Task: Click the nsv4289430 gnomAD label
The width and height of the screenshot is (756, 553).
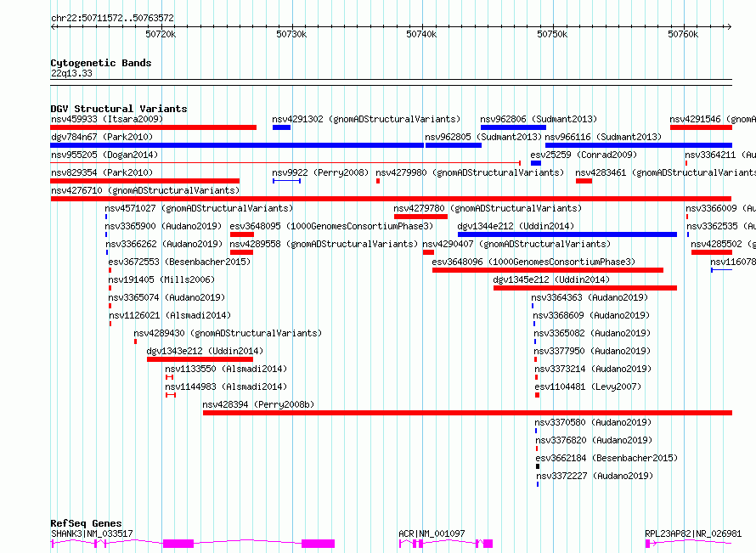Action: coord(228,333)
